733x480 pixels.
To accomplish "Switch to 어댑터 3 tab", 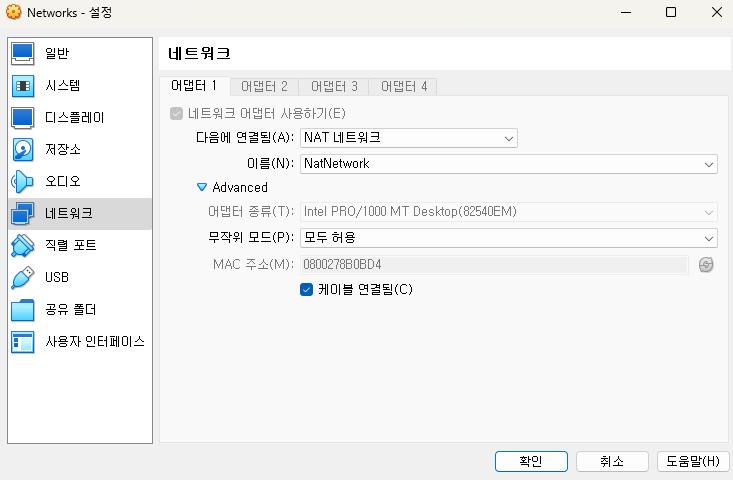I will click(334, 86).
